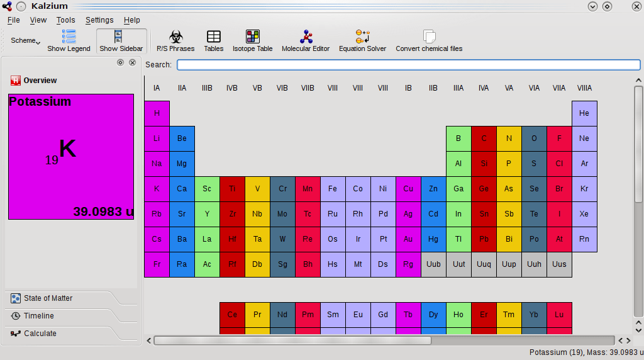Screen dimensions: 644x360
Task: Click the Overview panel icon
Action: point(16,81)
